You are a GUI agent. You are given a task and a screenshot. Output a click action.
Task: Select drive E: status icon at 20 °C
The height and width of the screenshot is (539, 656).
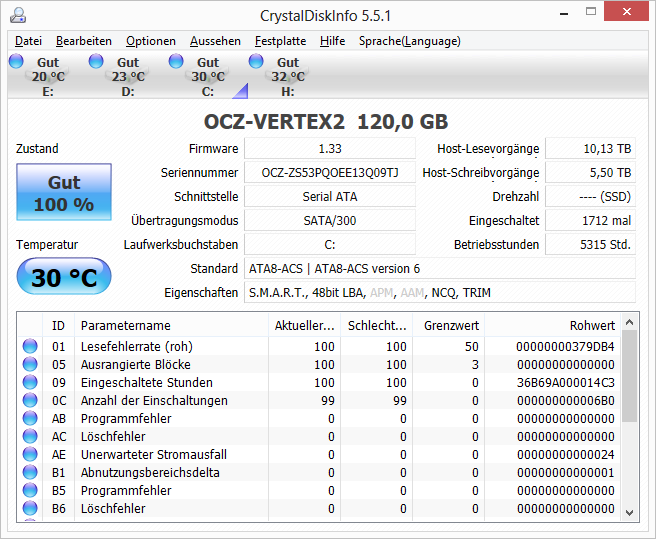(16, 61)
